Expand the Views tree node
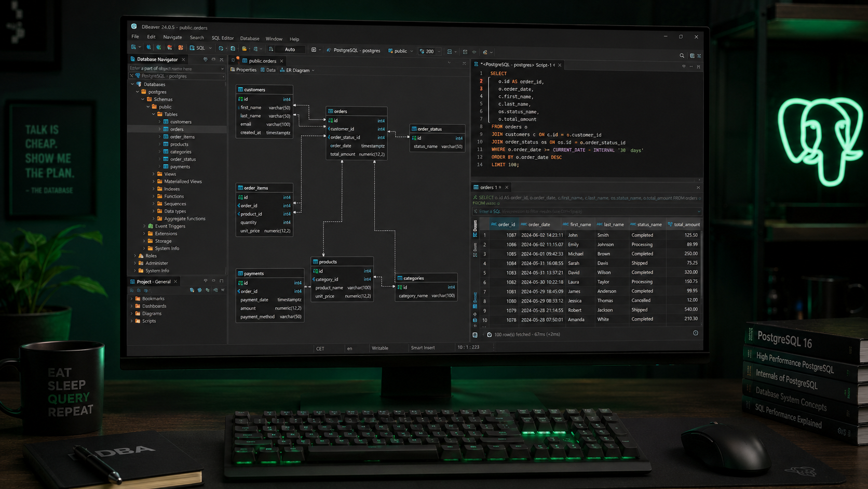 pos(154,174)
